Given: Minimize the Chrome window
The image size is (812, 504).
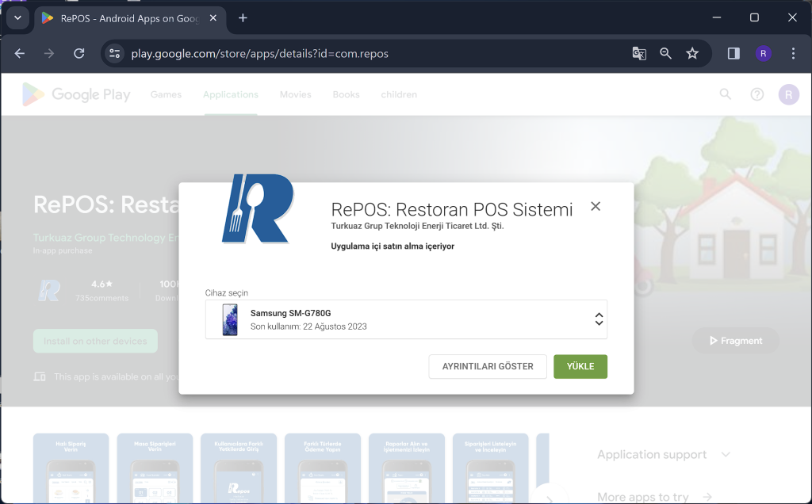Looking at the screenshot, I should click(717, 17).
